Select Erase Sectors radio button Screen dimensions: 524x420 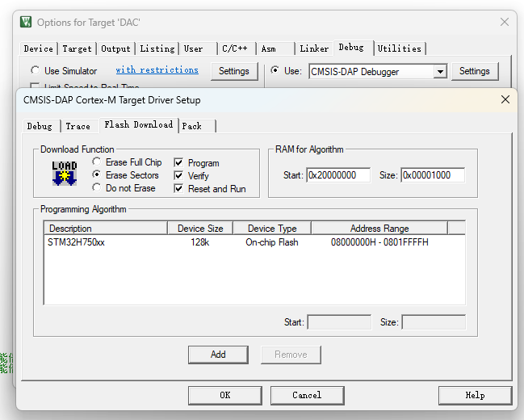coord(97,174)
